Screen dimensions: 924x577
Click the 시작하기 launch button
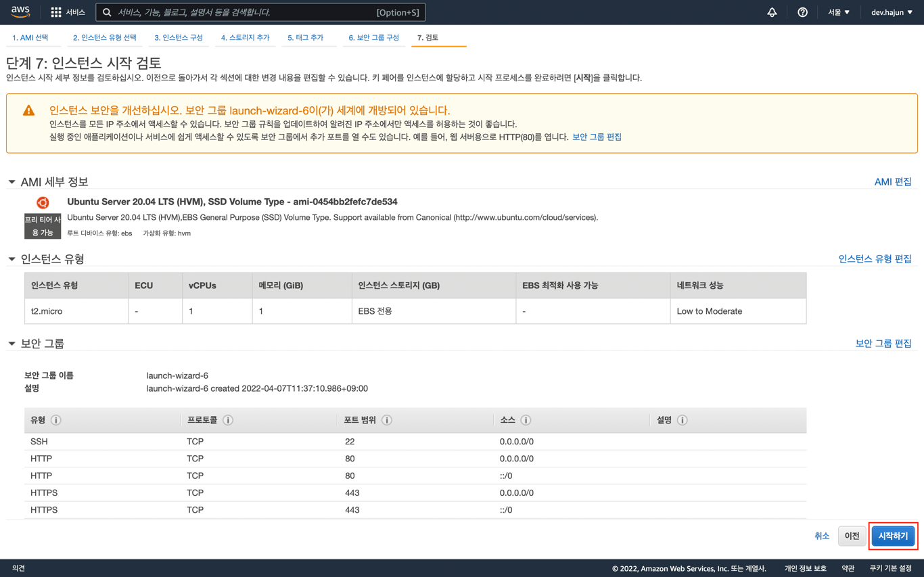[x=893, y=536]
